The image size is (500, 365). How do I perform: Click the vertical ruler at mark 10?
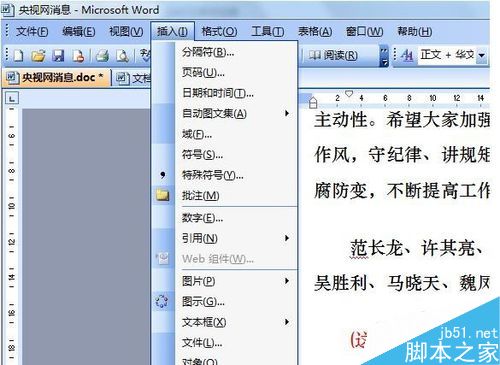[12, 206]
